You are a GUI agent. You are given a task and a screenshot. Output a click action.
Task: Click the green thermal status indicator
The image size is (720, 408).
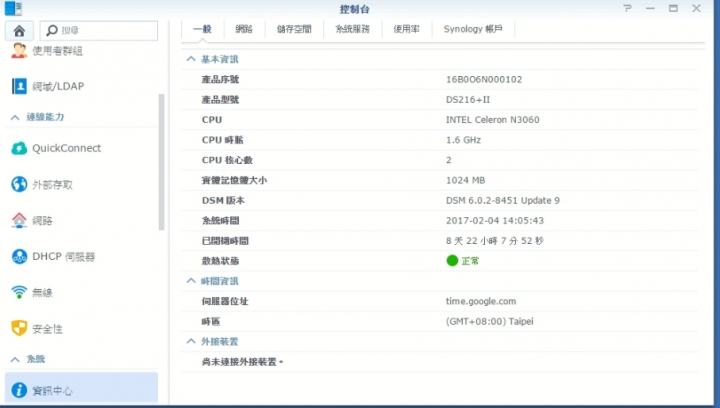pyautogui.click(x=452, y=261)
